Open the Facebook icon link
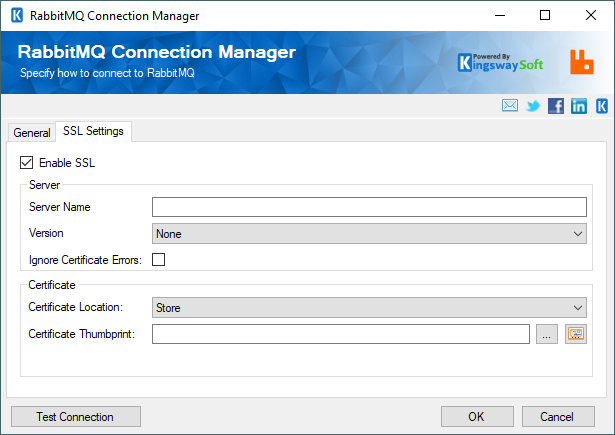This screenshot has width=615, height=435. pyautogui.click(x=556, y=106)
